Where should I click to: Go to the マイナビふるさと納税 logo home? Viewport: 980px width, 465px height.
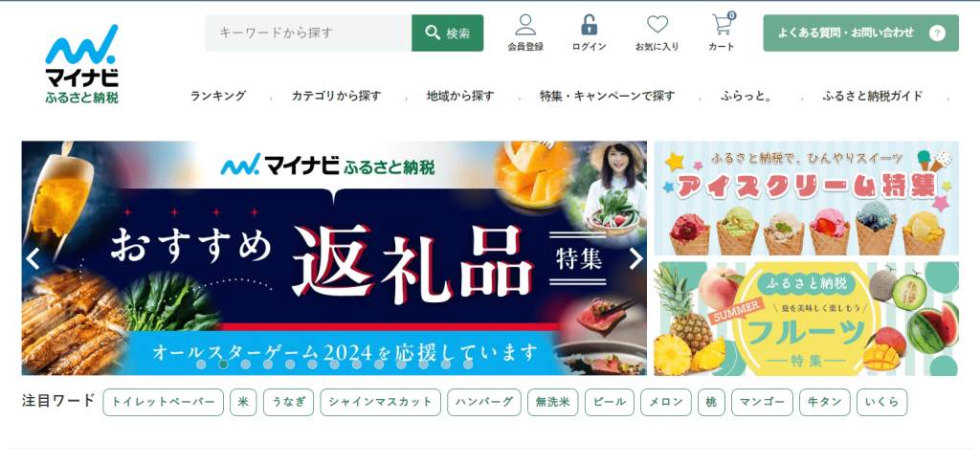pyautogui.click(x=81, y=64)
